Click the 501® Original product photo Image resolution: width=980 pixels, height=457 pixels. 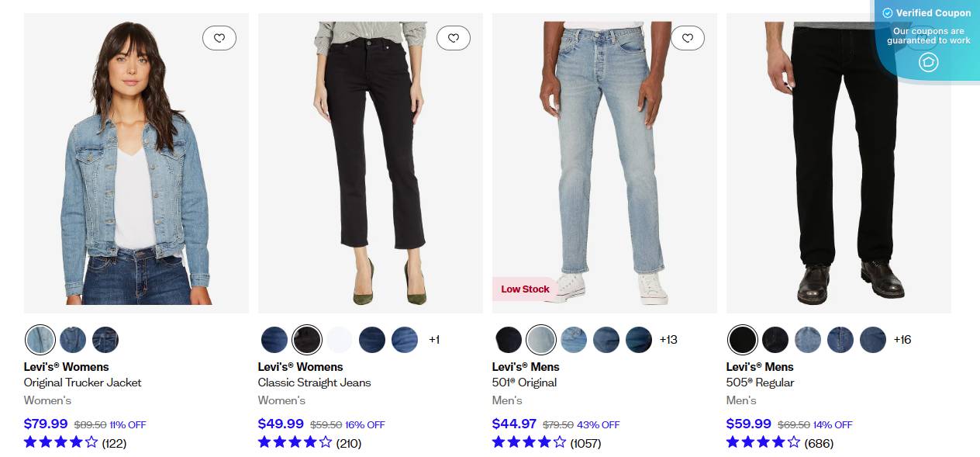605,162
